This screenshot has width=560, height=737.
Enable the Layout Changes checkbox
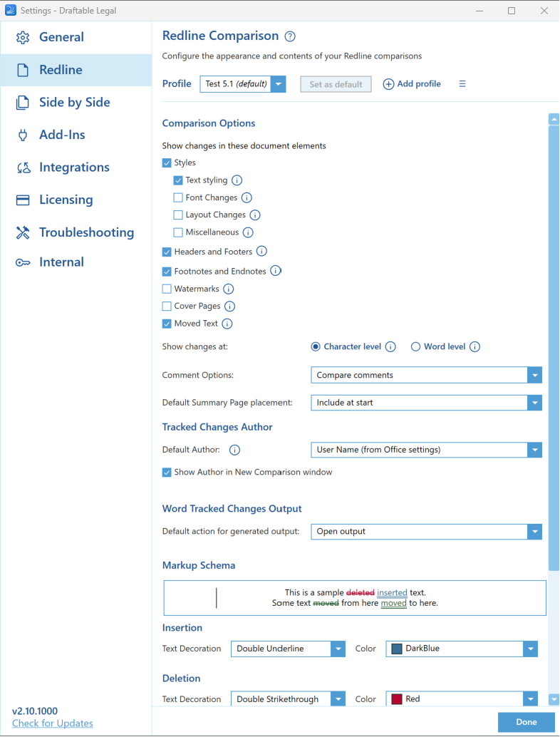pyautogui.click(x=178, y=215)
